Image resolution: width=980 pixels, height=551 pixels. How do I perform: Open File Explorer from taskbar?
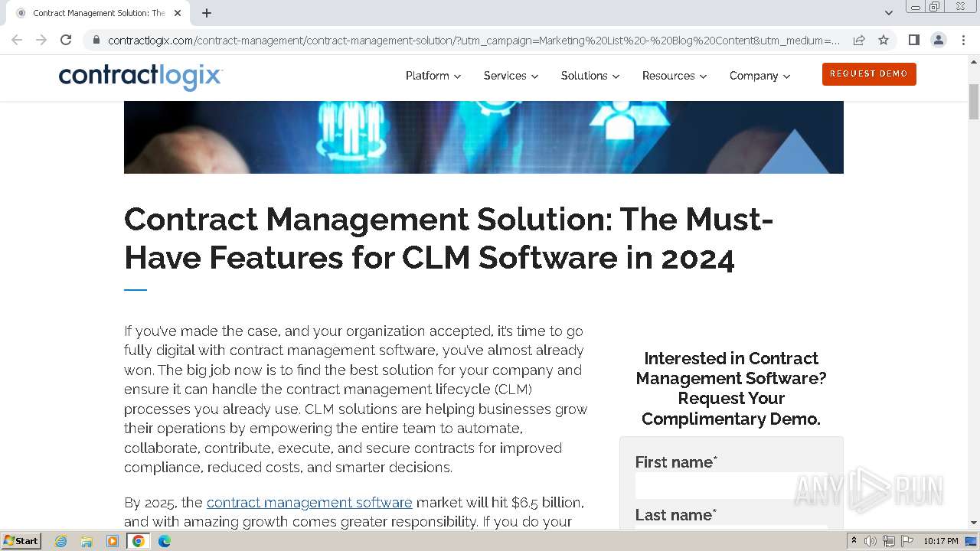click(x=87, y=541)
